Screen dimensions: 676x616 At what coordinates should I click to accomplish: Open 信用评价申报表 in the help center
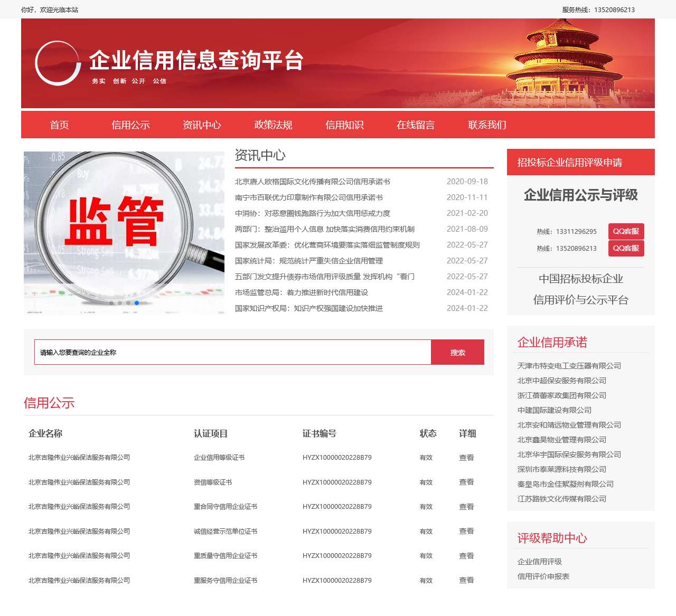point(543,576)
